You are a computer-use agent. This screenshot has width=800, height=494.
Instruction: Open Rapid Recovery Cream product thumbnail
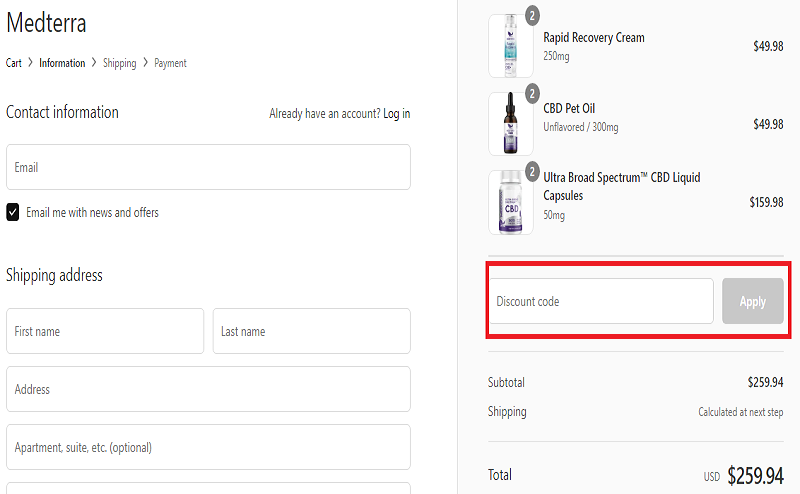[x=511, y=45]
